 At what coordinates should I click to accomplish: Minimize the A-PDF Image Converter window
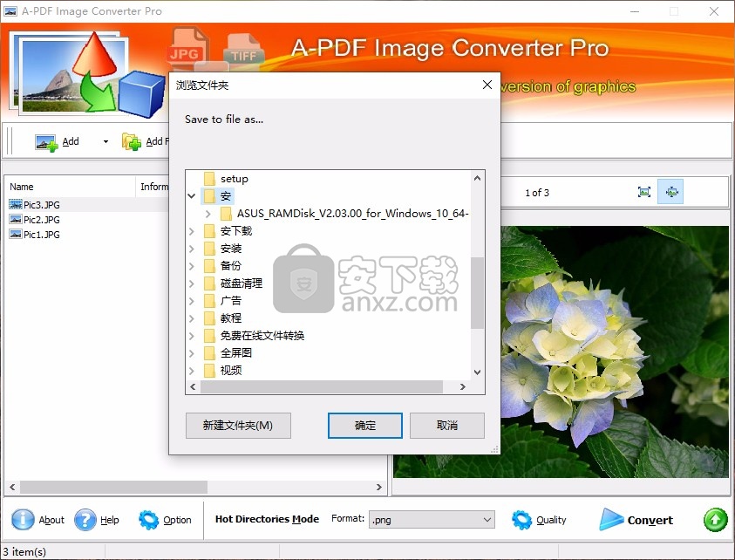635,11
